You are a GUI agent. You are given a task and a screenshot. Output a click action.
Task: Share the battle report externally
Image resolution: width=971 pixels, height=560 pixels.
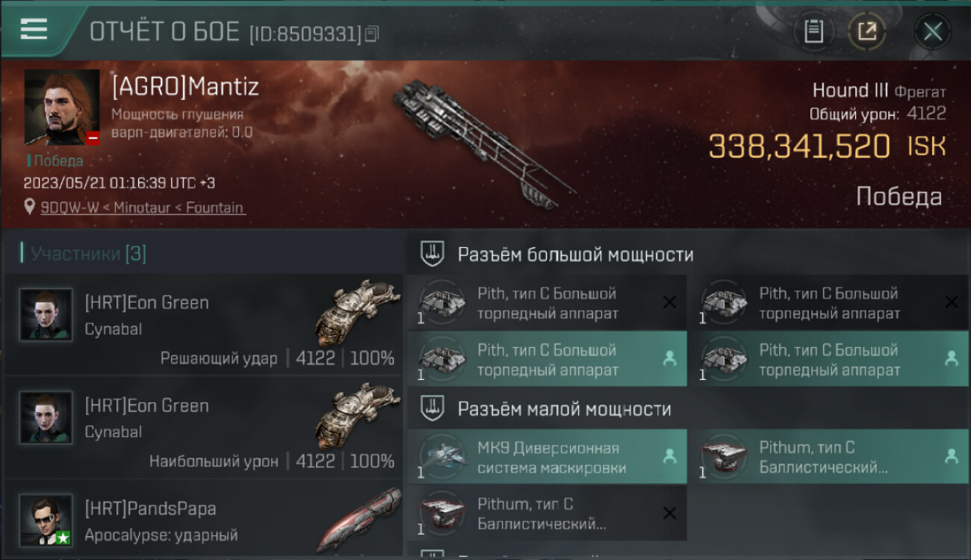click(x=866, y=31)
